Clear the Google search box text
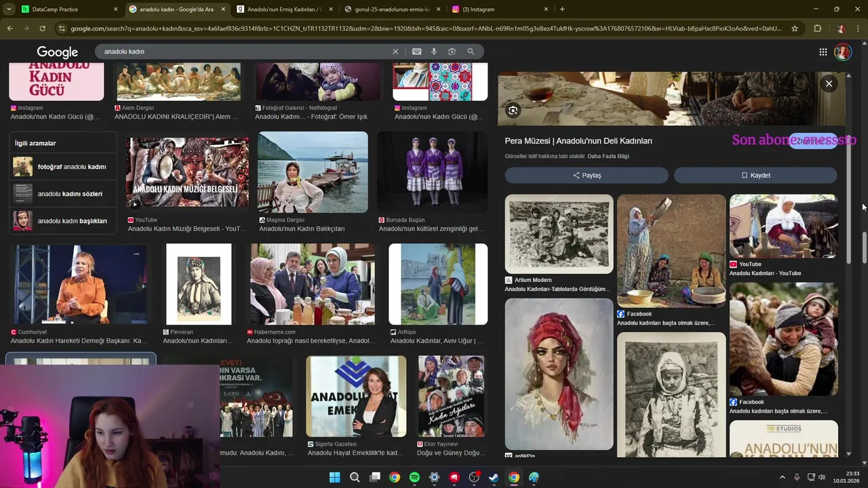Image resolution: width=868 pixels, height=488 pixels. [395, 52]
